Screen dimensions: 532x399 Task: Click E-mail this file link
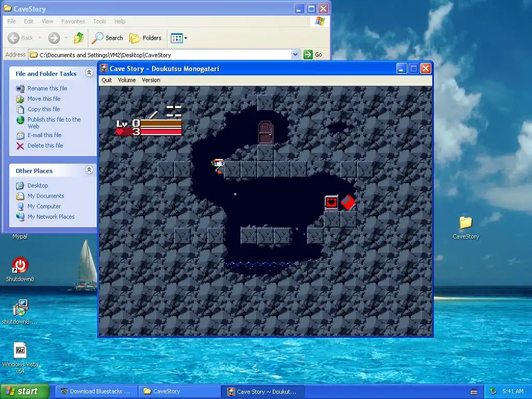(x=45, y=135)
